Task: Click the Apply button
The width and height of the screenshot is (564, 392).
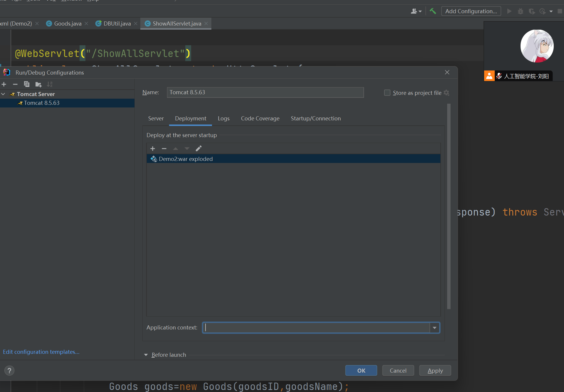Action: (435, 371)
